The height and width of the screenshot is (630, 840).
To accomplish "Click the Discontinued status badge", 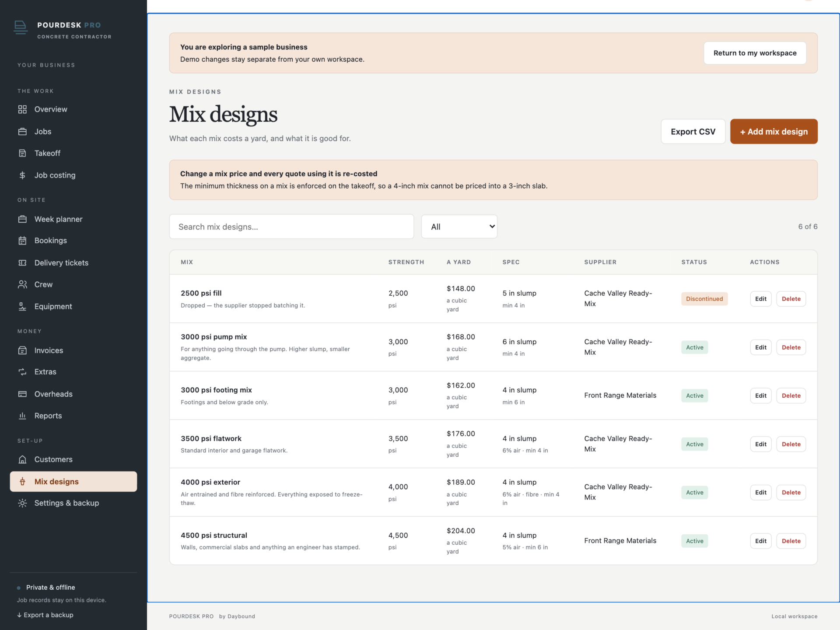I will click(x=704, y=299).
